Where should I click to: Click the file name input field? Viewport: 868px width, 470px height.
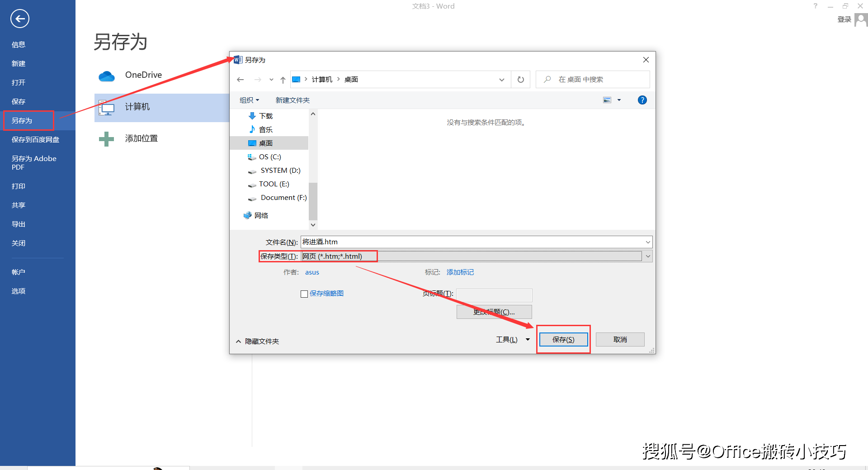coord(472,242)
